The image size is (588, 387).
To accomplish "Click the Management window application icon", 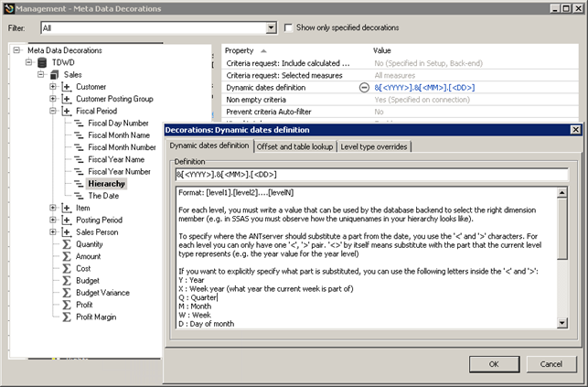I will click(9, 8).
